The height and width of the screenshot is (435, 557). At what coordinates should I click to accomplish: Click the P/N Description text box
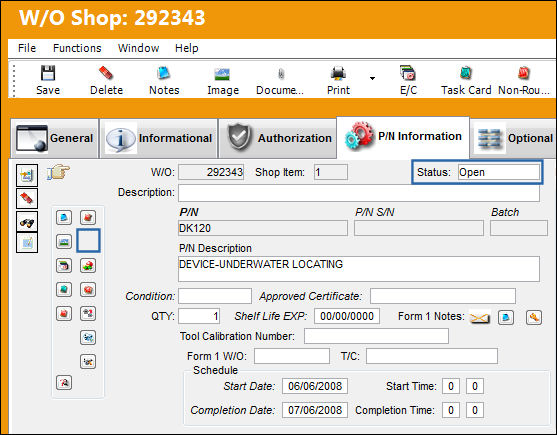(x=359, y=269)
